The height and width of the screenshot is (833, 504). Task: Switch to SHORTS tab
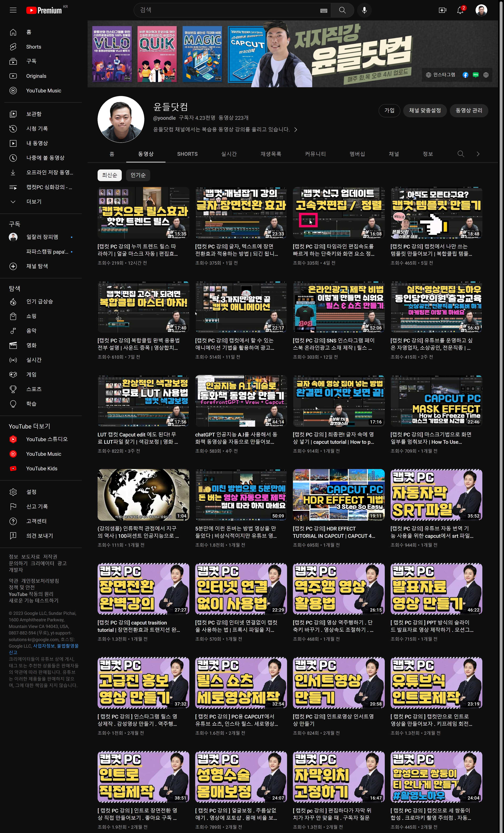[187, 154]
